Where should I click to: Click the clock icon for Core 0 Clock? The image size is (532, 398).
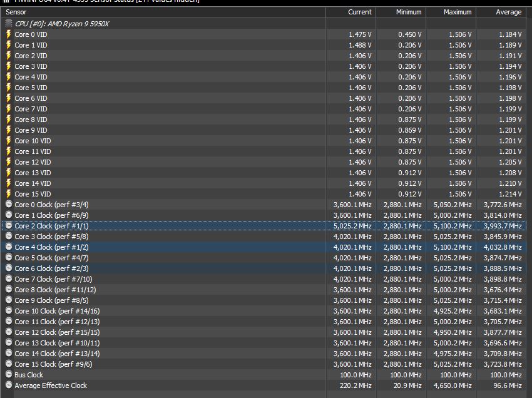pyautogui.click(x=9, y=204)
